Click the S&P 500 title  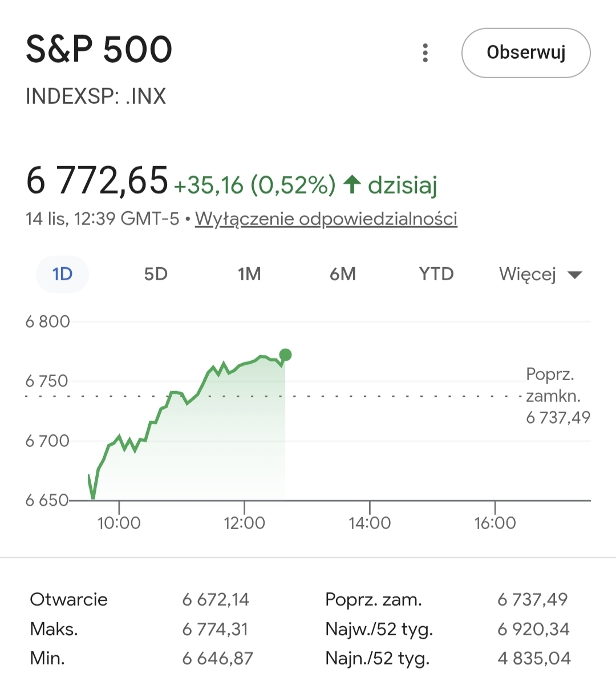pos(99,50)
